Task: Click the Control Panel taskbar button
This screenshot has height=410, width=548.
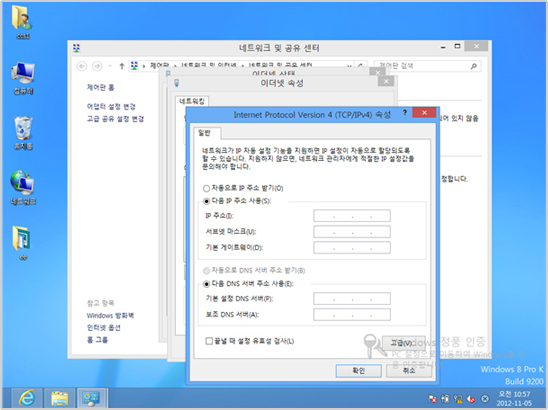Action: pyautogui.click(x=92, y=398)
